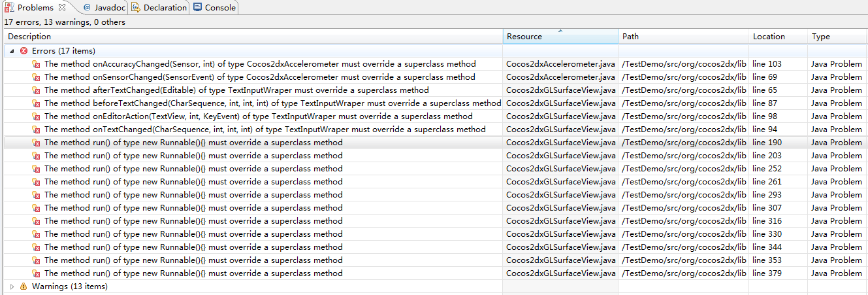Click the red Errors group icon
The height and width of the screenshot is (295, 868).
tap(24, 51)
